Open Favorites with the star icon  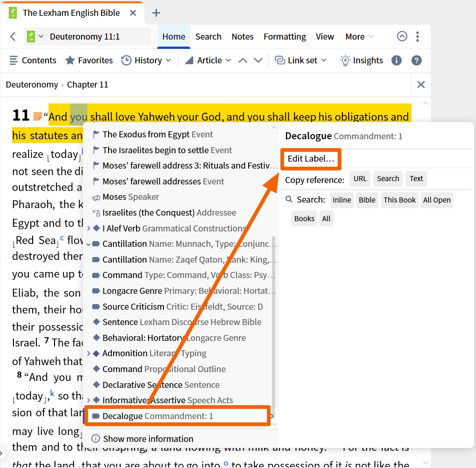click(89, 61)
